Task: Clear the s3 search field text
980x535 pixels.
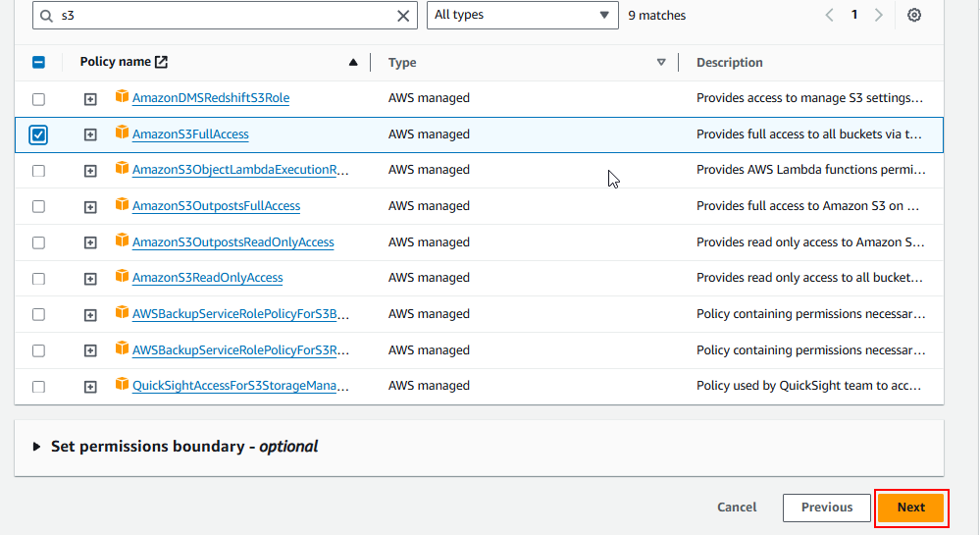Action: tap(403, 16)
